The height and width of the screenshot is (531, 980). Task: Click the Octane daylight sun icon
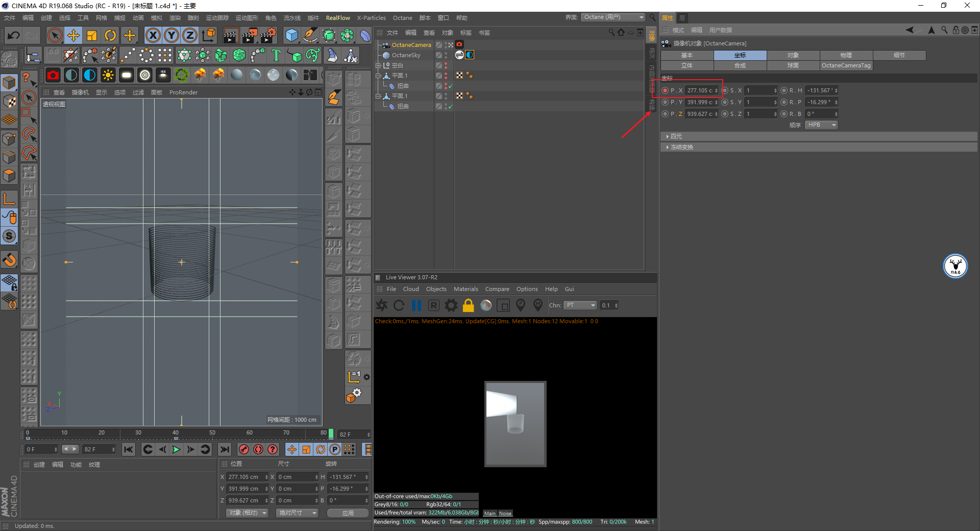click(x=108, y=76)
